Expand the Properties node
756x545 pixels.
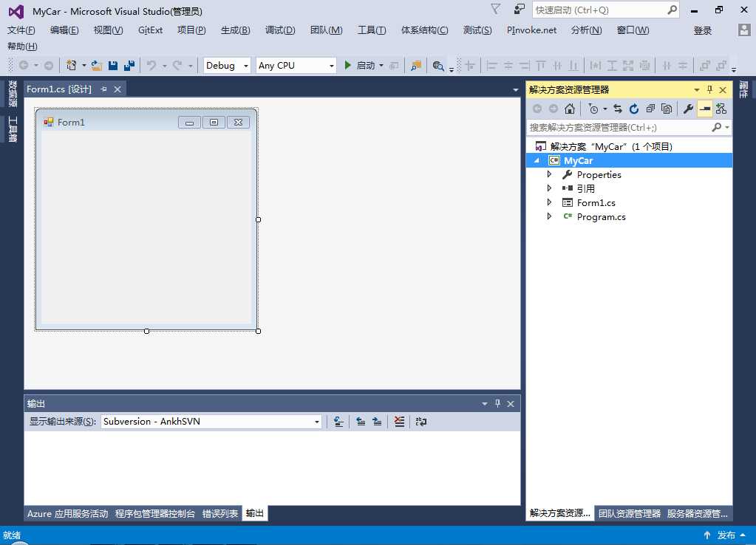tap(549, 174)
